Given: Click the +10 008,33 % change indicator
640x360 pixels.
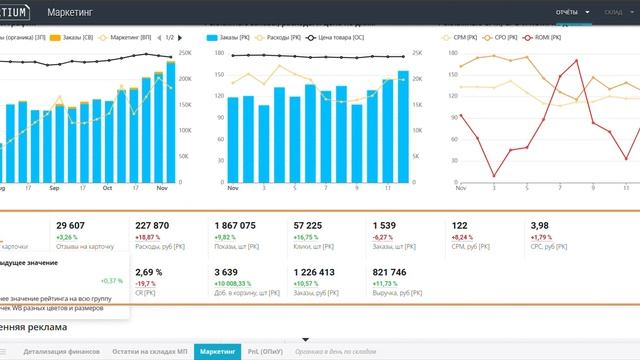Looking at the screenshot, I should (233, 284).
